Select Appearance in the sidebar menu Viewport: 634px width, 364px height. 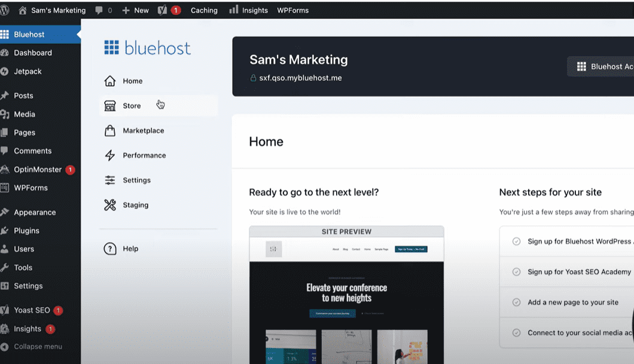(x=36, y=212)
